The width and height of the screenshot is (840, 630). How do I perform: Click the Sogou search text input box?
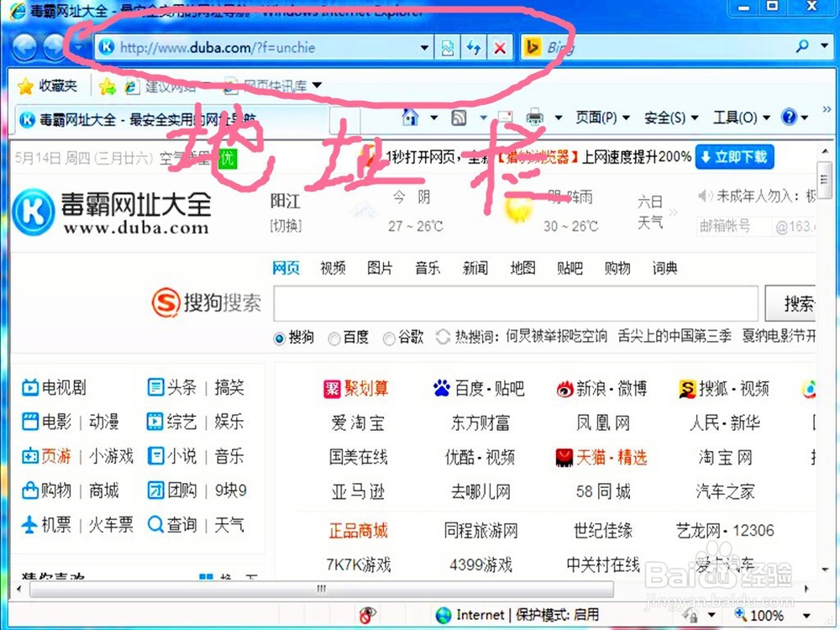516,303
